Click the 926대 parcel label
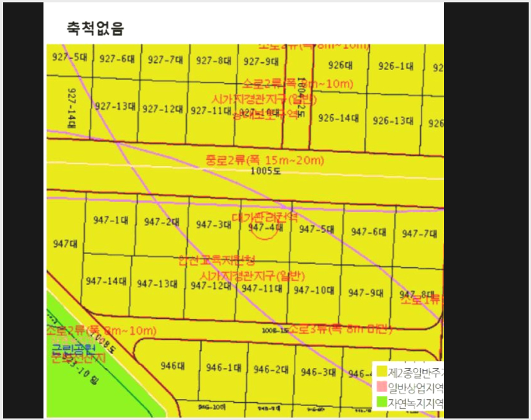This screenshot has height=420, width=531. point(340,65)
